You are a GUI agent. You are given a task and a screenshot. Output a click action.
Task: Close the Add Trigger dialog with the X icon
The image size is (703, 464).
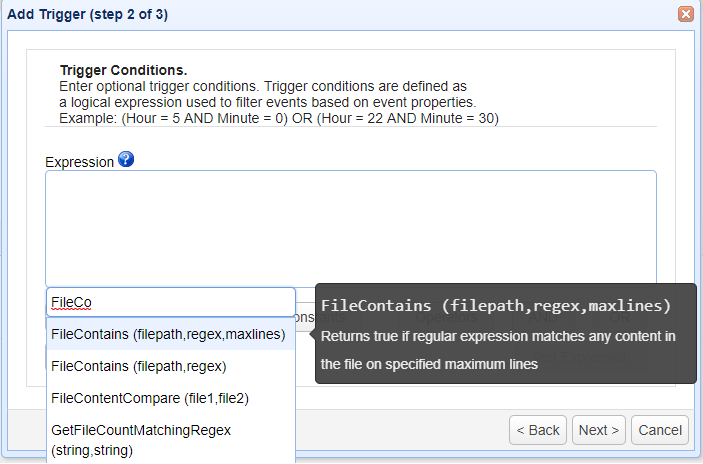click(x=686, y=14)
